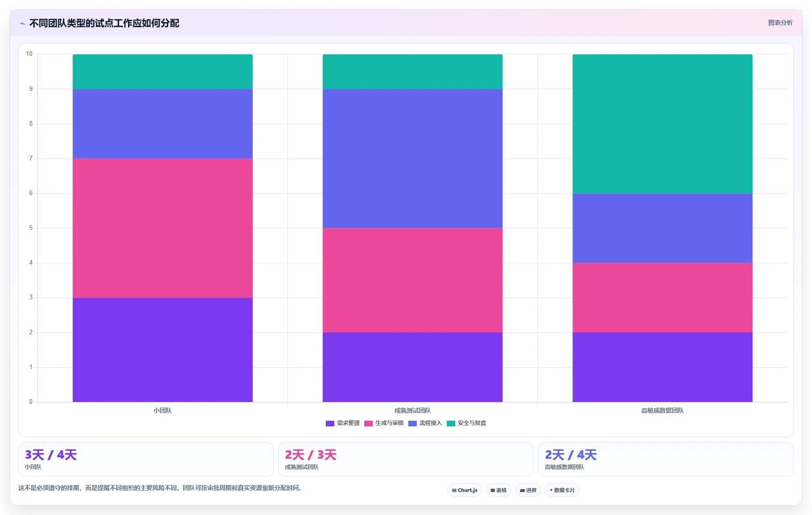Click the 高敏感数据团队 x-axis label
Image resolution: width=812 pixels, height=515 pixels.
click(x=662, y=411)
